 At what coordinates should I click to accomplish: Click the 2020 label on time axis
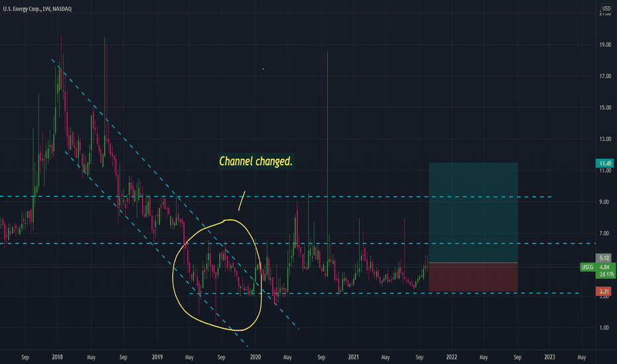(256, 357)
